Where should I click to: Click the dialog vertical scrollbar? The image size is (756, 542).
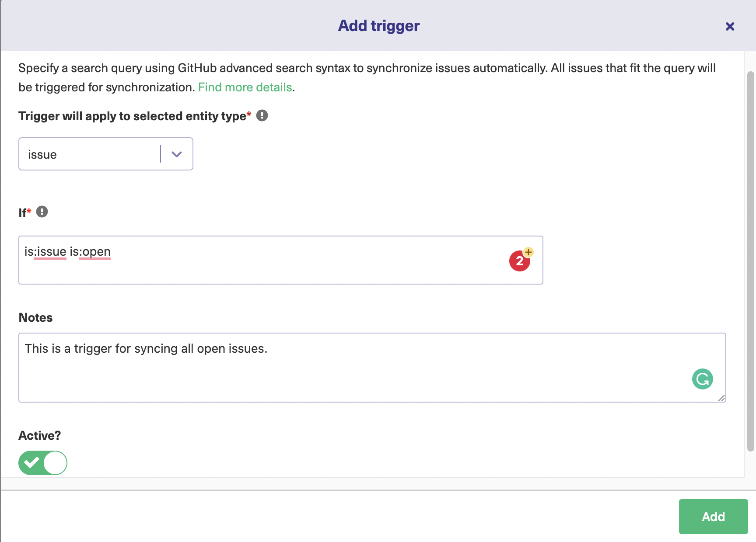pyautogui.click(x=751, y=261)
